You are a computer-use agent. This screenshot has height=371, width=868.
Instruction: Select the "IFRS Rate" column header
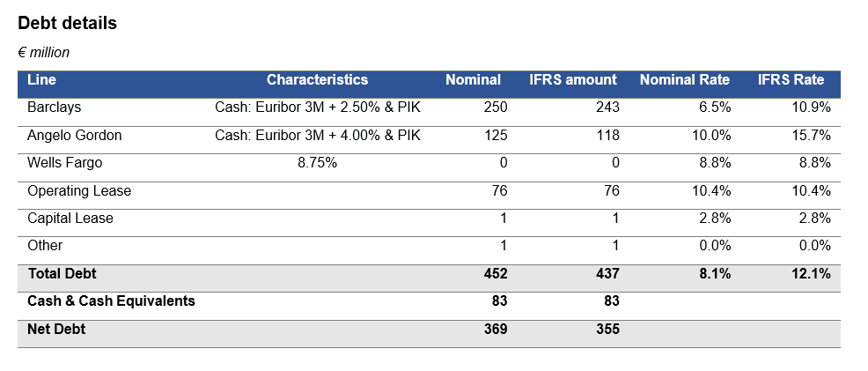[791, 80]
